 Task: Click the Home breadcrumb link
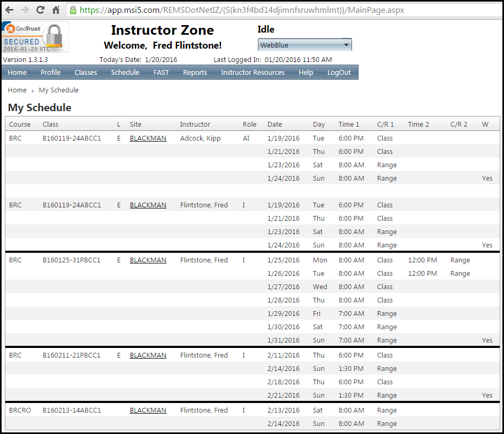click(x=17, y=90)
